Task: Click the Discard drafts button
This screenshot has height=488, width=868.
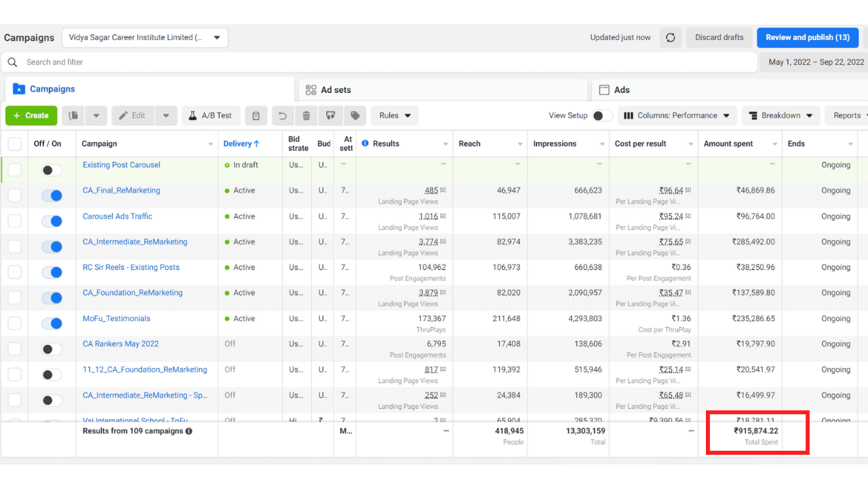Action: tap(719, 37)
